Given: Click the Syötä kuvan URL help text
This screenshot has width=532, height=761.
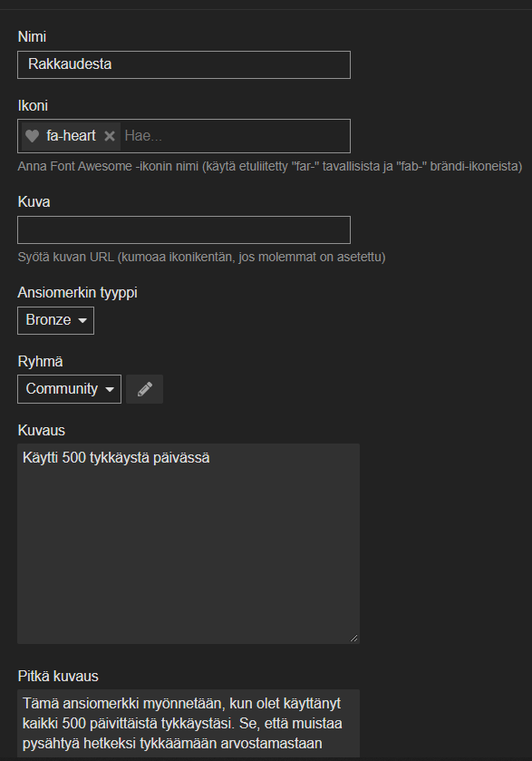Looking at the screenshot, I should (x=202, y=258).
